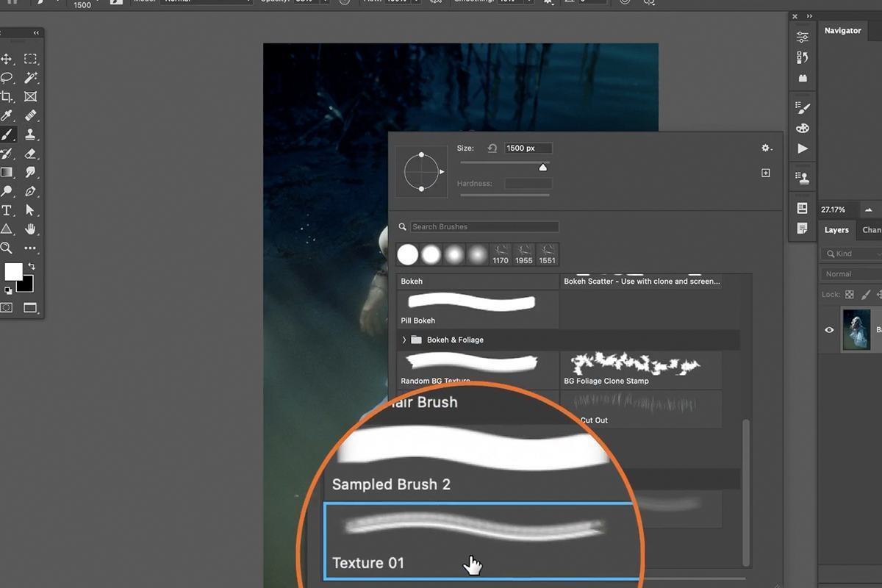The image size is (882, 588).
Task: Toggle Lock transparent pixels checkerboard
Action: (850, 294)
